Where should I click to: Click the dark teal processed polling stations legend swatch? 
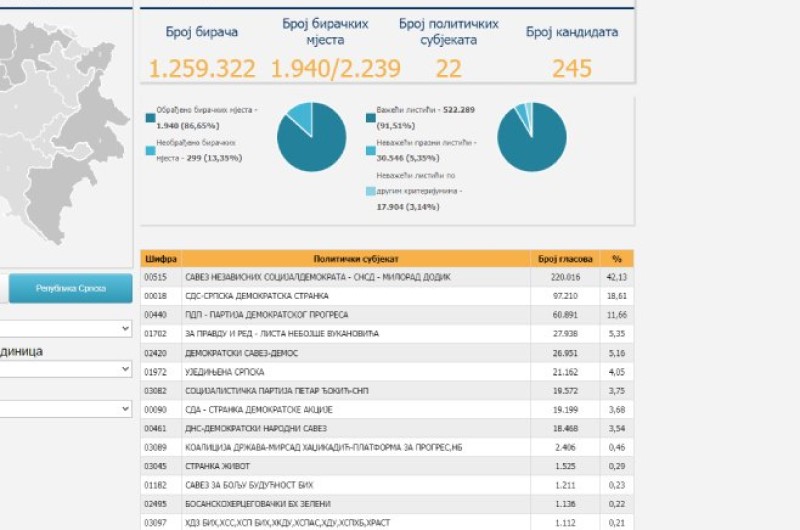click(x=150, y=117)
